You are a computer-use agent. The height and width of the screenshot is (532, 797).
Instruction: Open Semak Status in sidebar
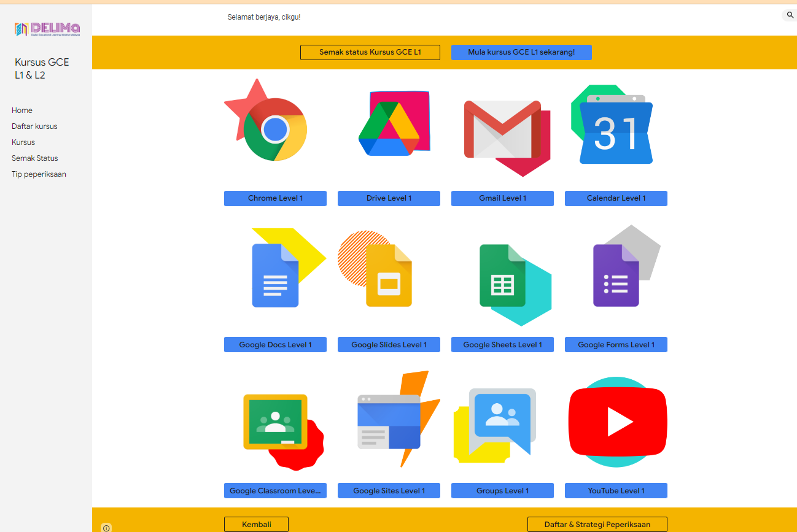tap(35, 158)
